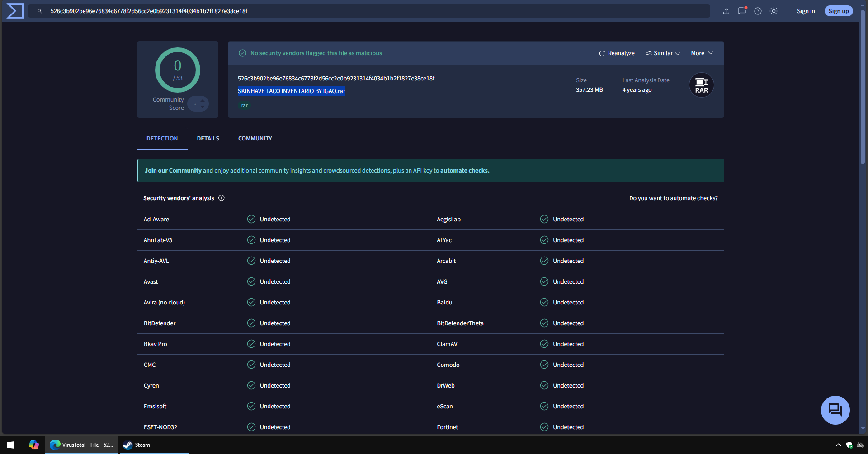Click the Sign in link

click(x=806, y=11)
